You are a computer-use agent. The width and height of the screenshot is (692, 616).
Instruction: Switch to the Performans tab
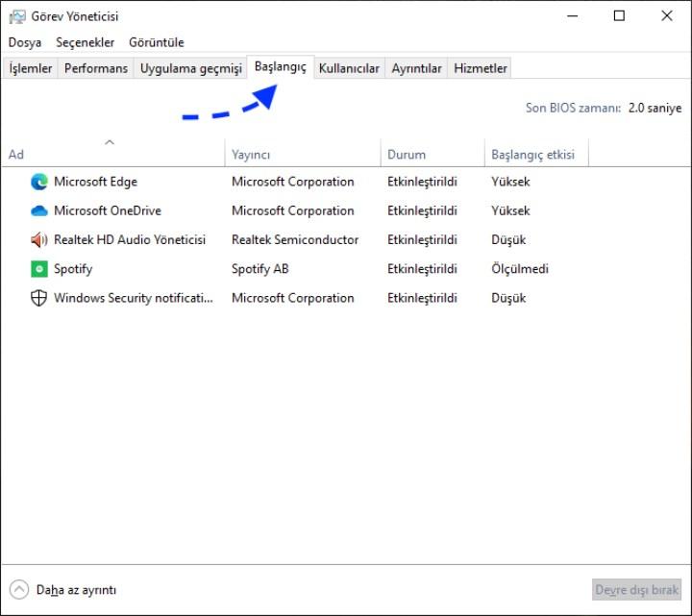[x=96, y=68]
